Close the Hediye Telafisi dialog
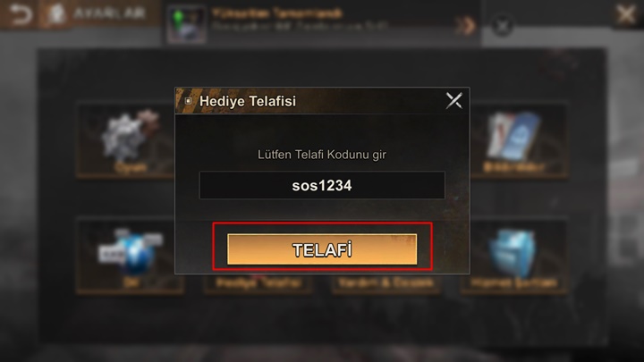 click(453, 100)
